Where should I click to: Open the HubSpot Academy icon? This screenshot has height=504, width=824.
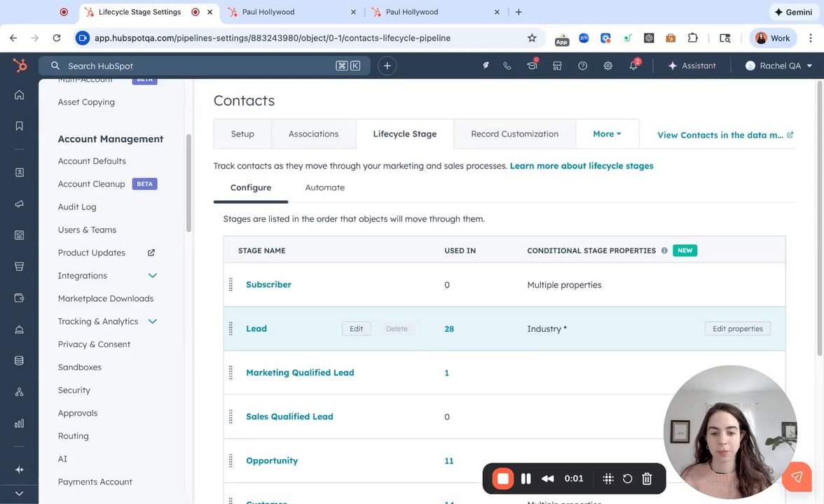(533, 64)
